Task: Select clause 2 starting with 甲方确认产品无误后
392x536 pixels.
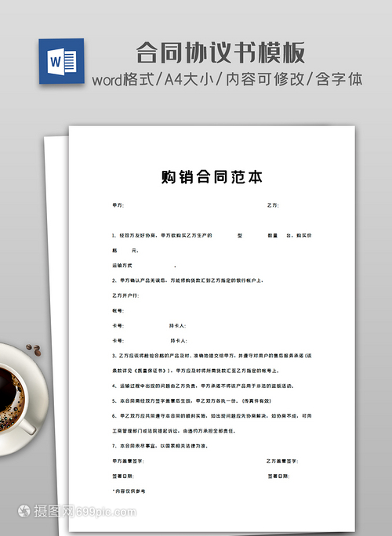Action: (187, 281)
